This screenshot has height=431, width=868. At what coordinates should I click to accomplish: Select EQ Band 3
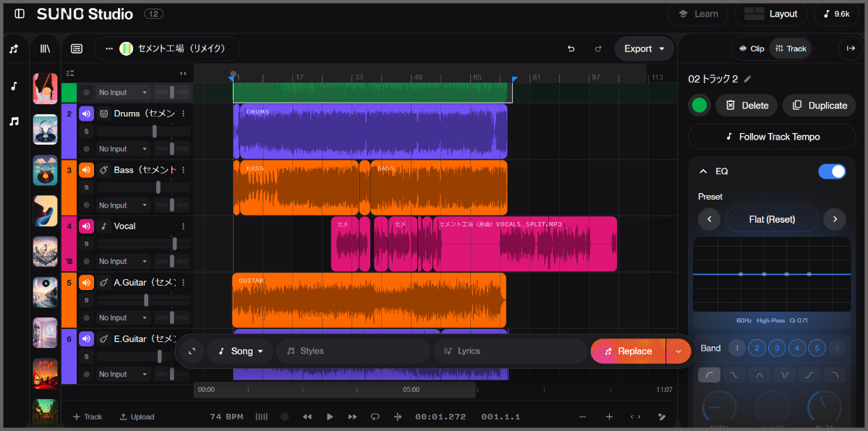(x=777, y=348)
